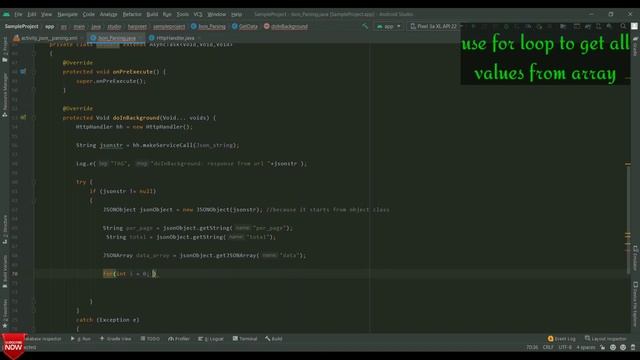Click the Json_Parsing class breadcrumb
The height and width of the screenshot is (360, 640).
pos(208,27)
